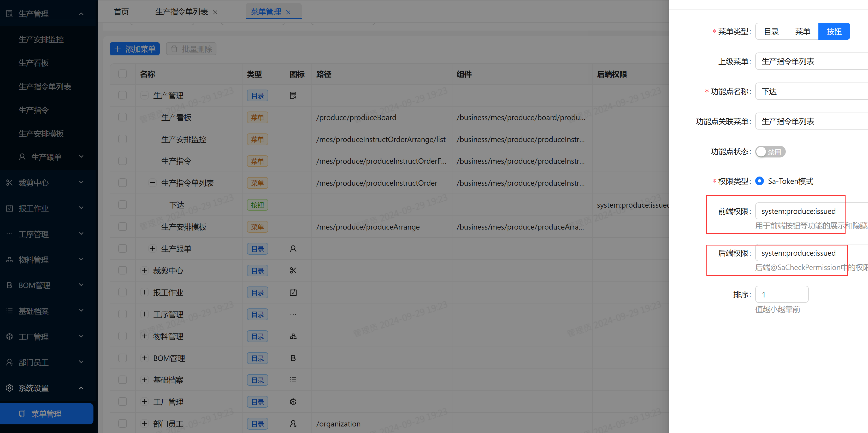This screenshot has width=868, height=433.
Task: Click the scissors icon beside 裁剪中心 in sidebar
Action: pos(9,183)
